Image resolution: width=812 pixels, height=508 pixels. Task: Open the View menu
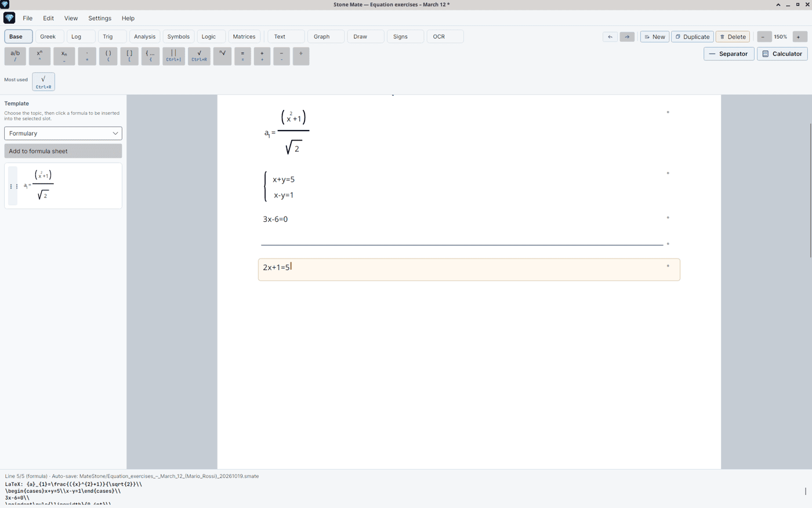[71, 18]
